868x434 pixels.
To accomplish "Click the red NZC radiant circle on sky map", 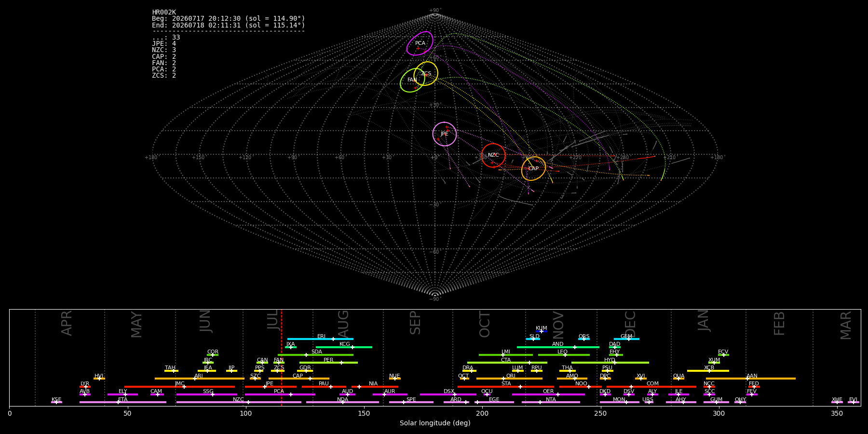I will click(x=493, y=155).
